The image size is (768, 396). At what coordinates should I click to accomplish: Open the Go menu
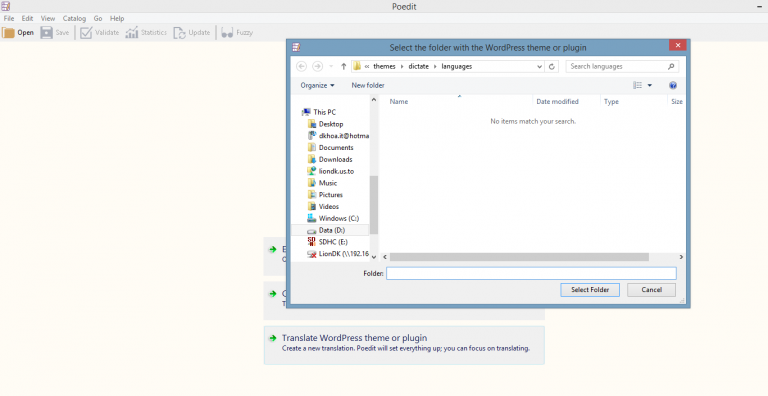click(98, 19)
